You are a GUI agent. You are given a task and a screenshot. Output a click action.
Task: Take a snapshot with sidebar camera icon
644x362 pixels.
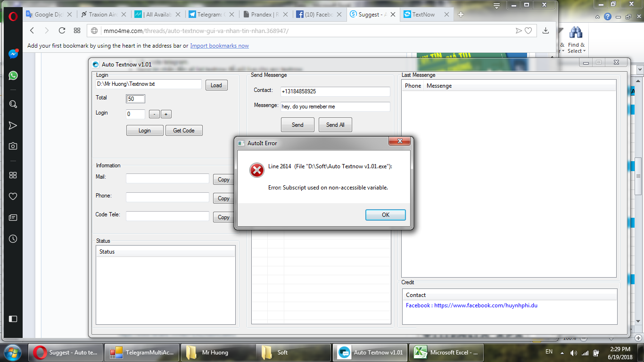[x=13, y=146]
